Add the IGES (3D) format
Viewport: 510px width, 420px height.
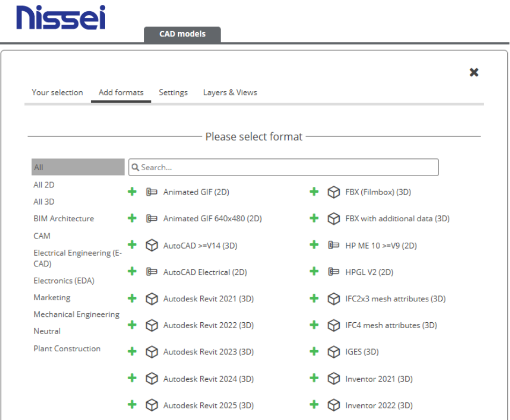(314, 352)
